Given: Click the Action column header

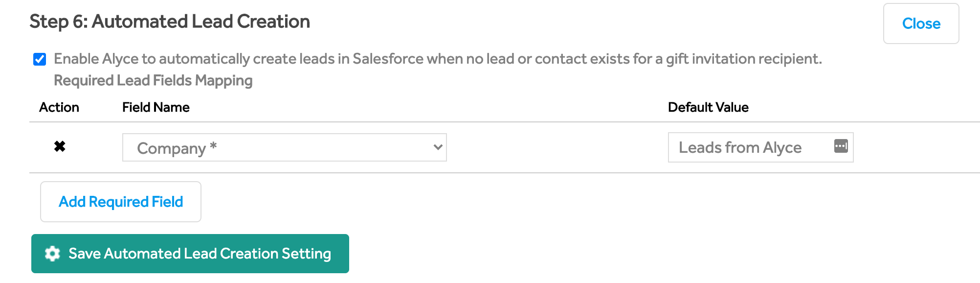Looking at the screenshot, I should (x=59, y=107).
